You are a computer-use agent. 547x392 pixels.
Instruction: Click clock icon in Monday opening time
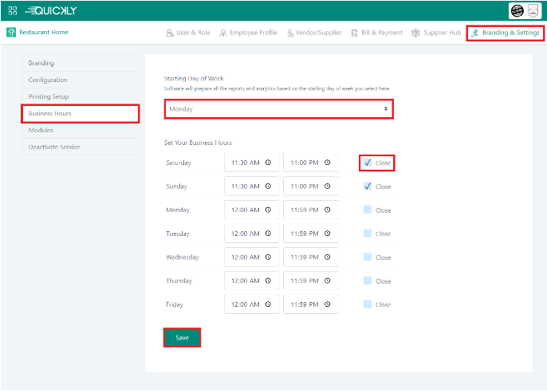[x=268, y=210]
